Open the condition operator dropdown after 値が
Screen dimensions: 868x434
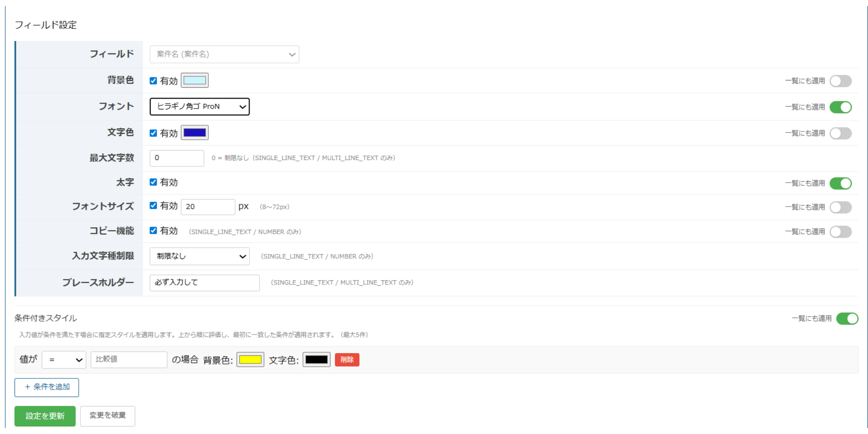[64, 360]
